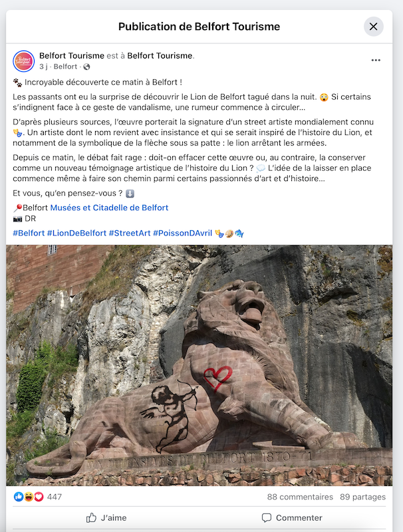
Task: Click the 447 reactions count
Action: pos(55,497)
